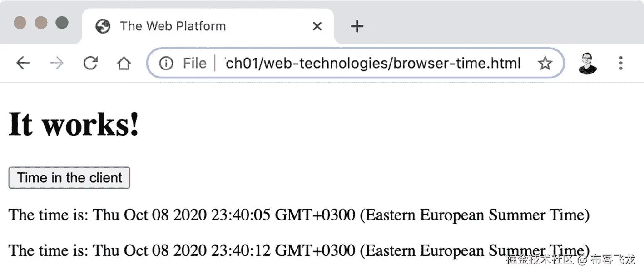The height and width of the screenshot is (274, 644).
Task: Maximize window using third traffic light button
Action: point(62,22)
